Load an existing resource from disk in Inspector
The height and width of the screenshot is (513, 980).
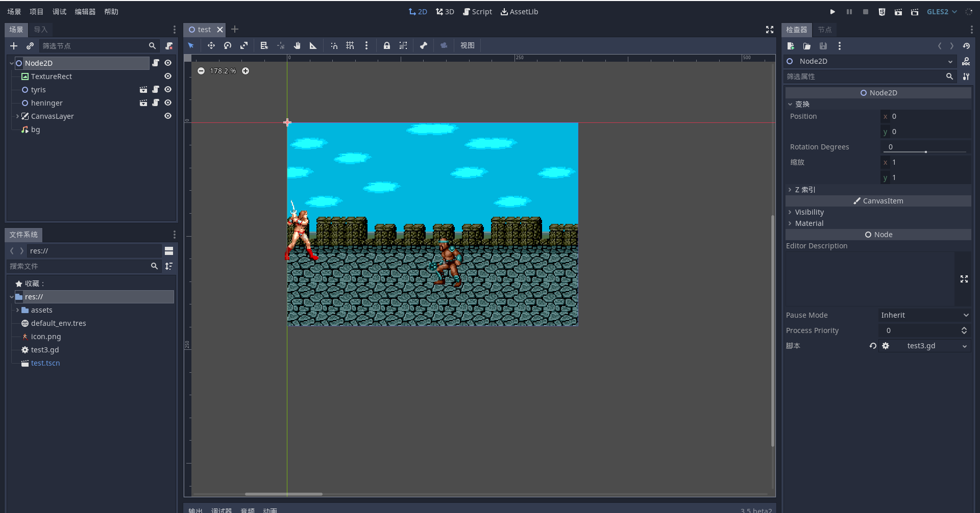tap(807, 46)
